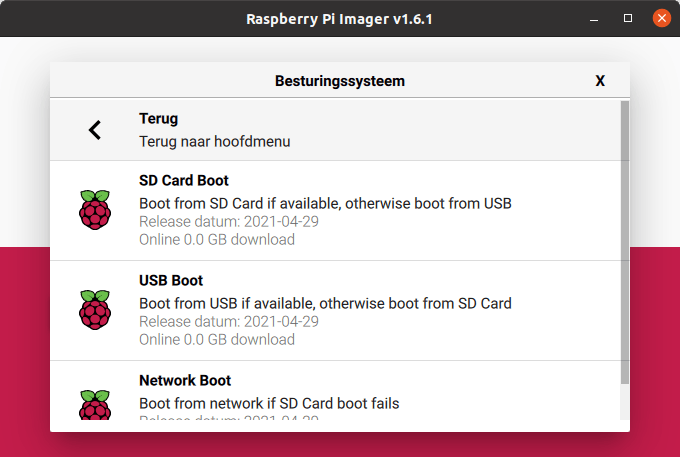
Task: Select 'Boot from USB if available' description
Action: pos(325,303)
